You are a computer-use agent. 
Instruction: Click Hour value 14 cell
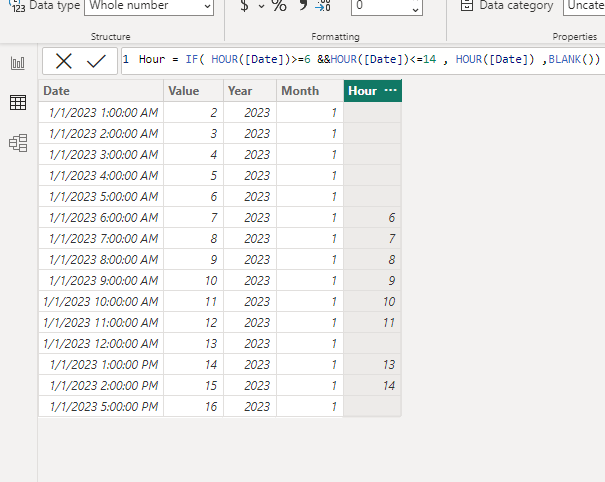coord(372,385)
